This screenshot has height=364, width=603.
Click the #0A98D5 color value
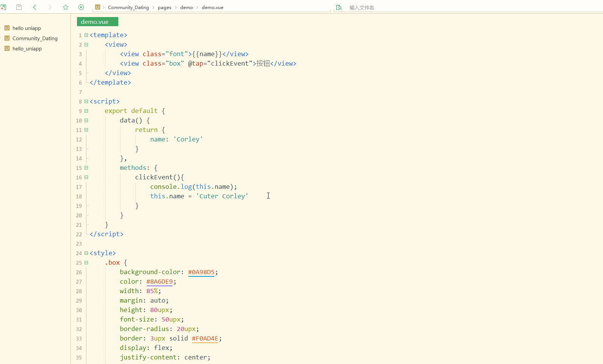click(x=201, y=272)
